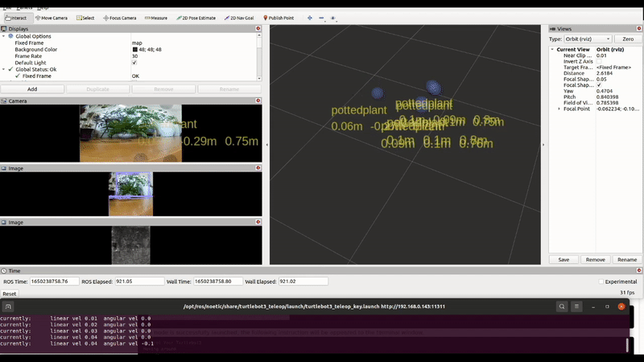The height and width of the screenshot is (362, 644).
Task: Select the 2D Pose Estimate tool
Action: click(x=196, y=18)
